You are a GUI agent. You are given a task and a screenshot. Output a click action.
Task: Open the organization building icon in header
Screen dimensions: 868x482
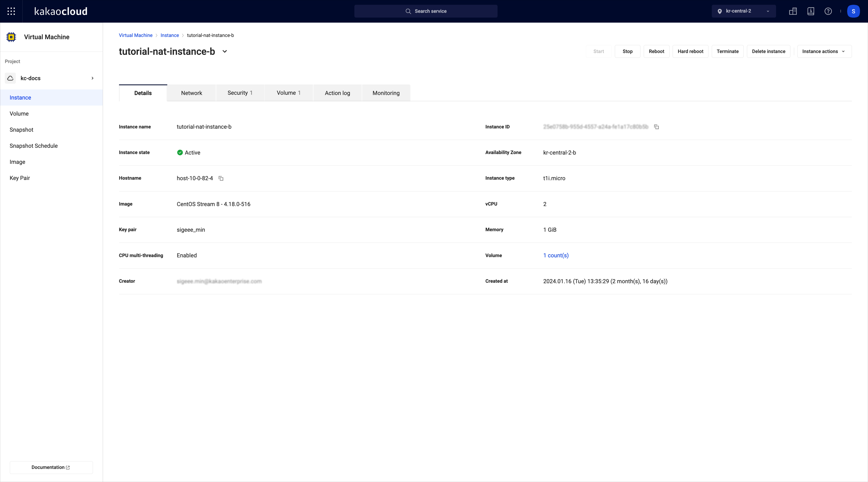click(x=793, y=11)
